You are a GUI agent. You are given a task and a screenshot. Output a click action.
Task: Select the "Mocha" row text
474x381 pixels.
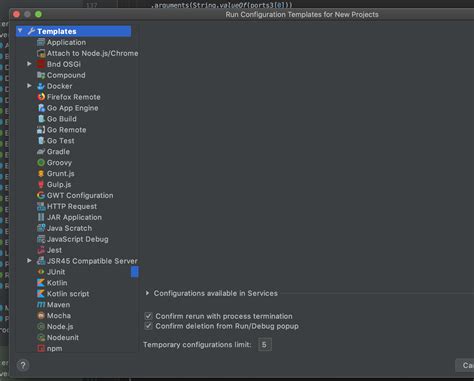pos(59,316)
